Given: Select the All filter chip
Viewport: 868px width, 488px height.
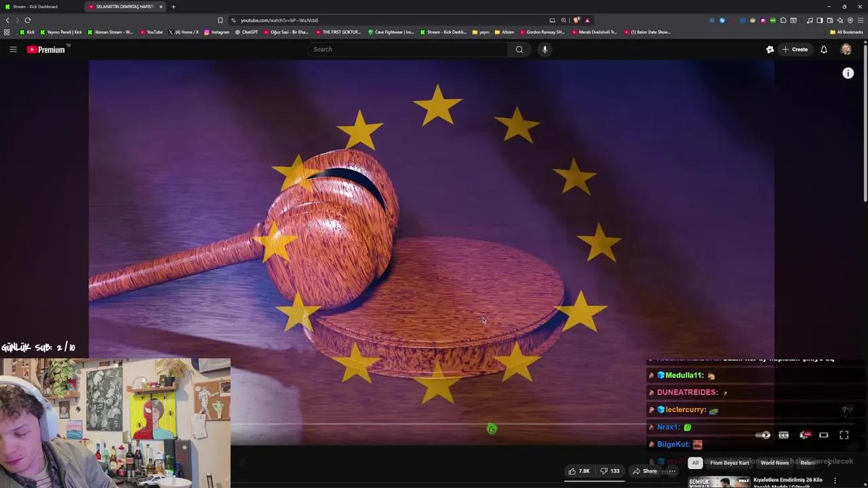Looking at the screenshot, I should (695, 463).
